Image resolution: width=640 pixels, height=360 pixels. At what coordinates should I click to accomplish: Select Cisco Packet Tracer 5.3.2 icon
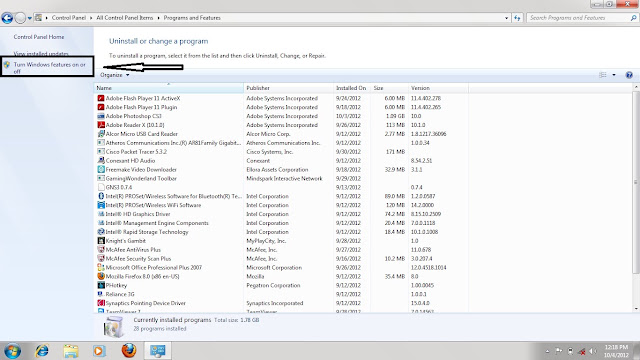[101, 152]
